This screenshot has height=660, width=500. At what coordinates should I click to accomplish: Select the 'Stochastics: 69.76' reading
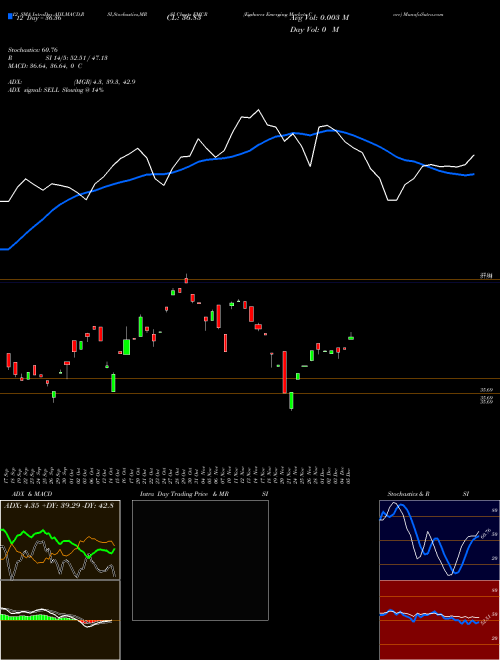click(33, 50)
